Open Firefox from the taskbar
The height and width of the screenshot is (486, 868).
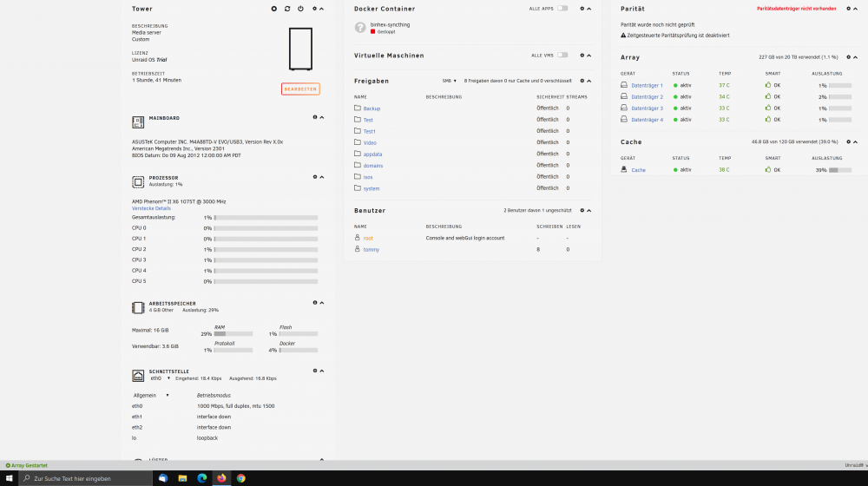(x=221, y=478)
